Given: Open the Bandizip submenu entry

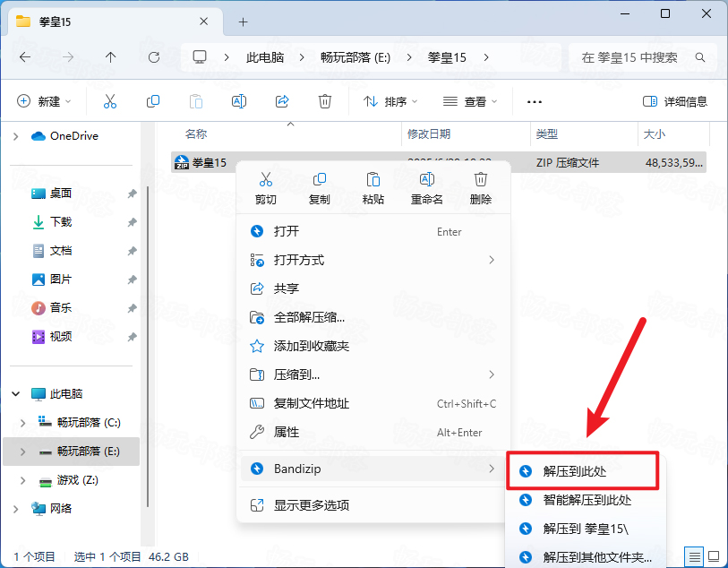Looking at the screenshot, I should (373, 469).
